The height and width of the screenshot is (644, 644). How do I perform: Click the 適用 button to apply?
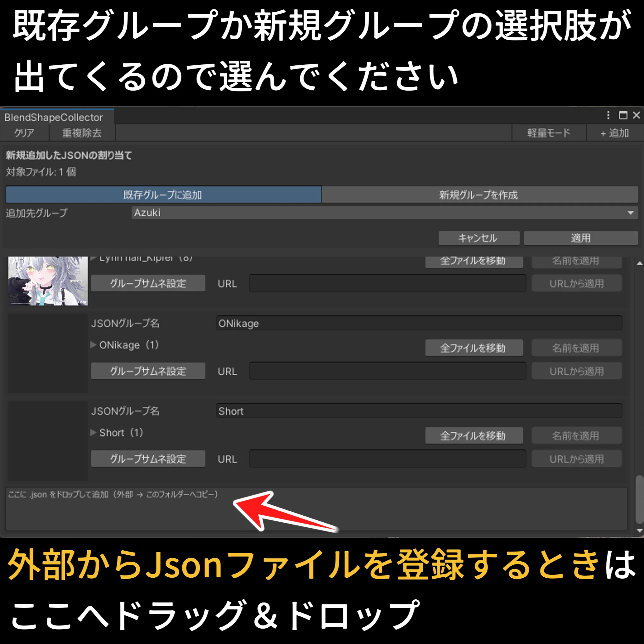pyautogui.click(x=581, y=238)
